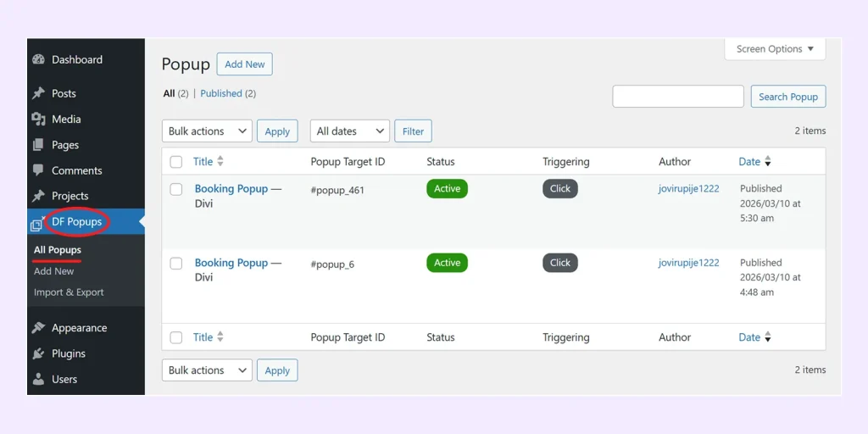Click the Appearance paintbrush icon
The image size is (868, 434).
pos(38,328)
